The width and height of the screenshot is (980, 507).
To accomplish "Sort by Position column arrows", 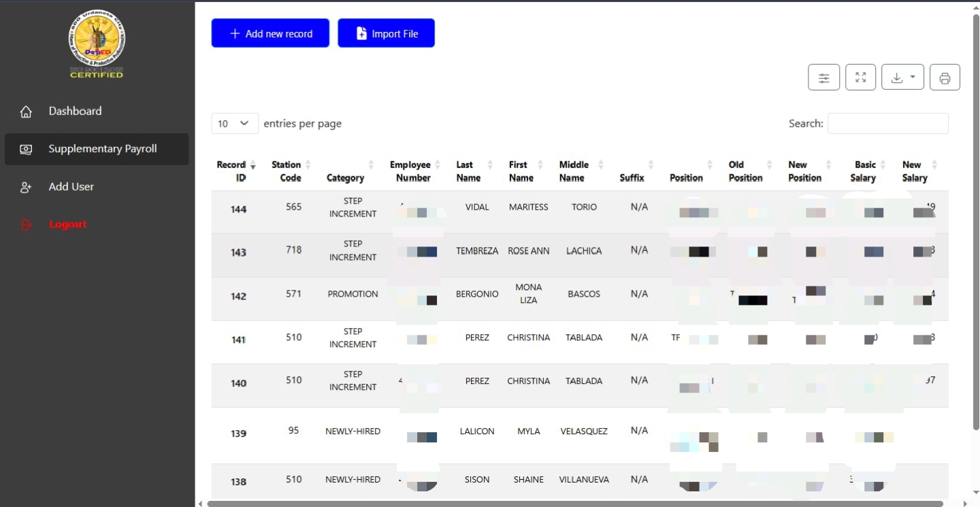I will point(709,165).
